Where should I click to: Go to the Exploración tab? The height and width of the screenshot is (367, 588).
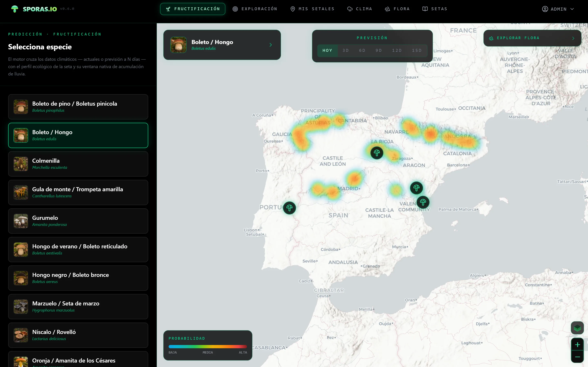(255, 9)
